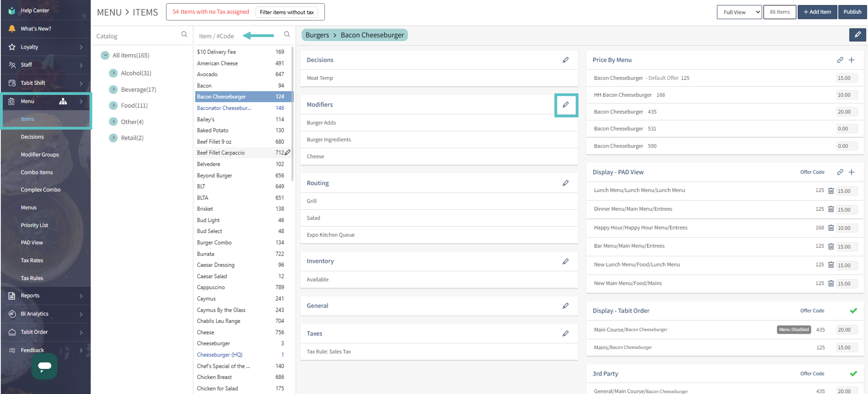
Task: Delete the Happy Hour Menu/Entrees entry
Action: tap(831, 228)
